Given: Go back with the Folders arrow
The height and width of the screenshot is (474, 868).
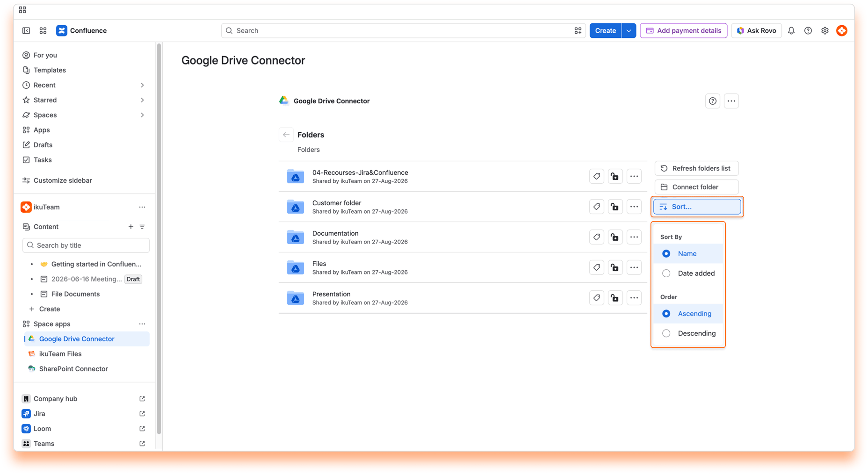Looking at the screenshot, I should tap(286, 135).
